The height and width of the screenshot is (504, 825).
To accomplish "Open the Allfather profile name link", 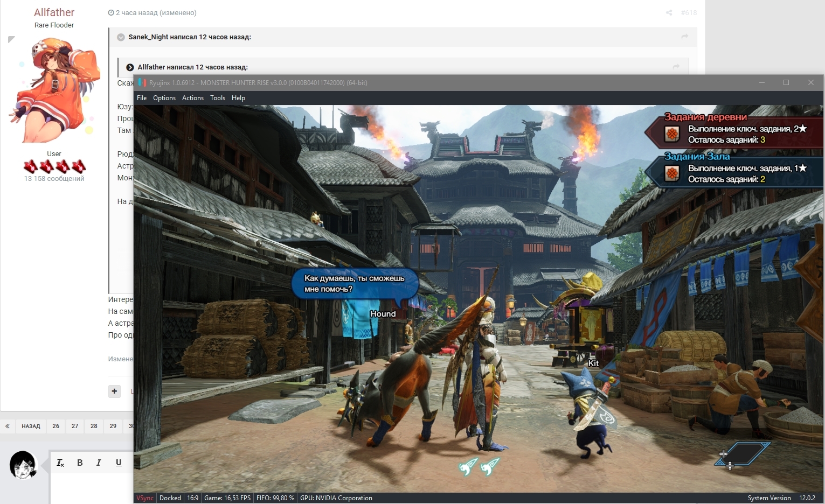I will pos(54,12).
